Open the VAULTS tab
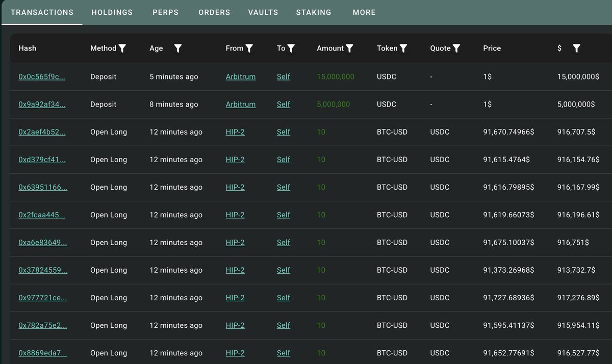 263,12
